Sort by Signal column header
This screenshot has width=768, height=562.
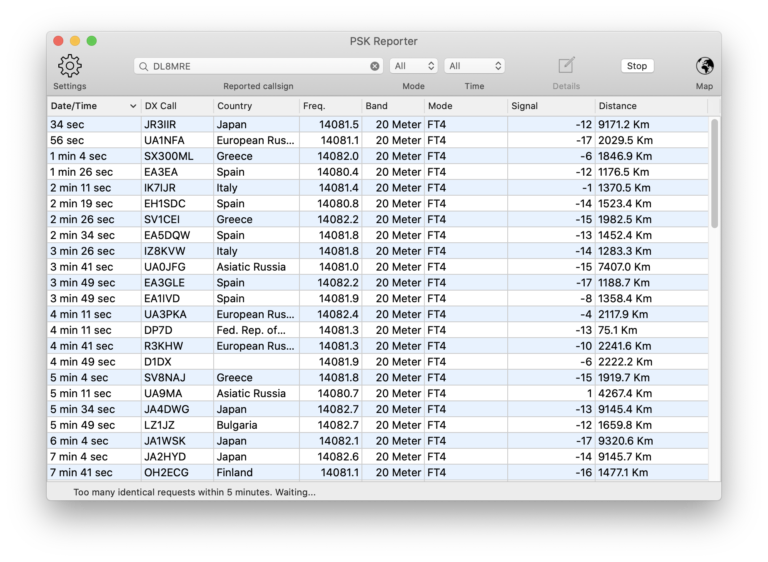551,106
